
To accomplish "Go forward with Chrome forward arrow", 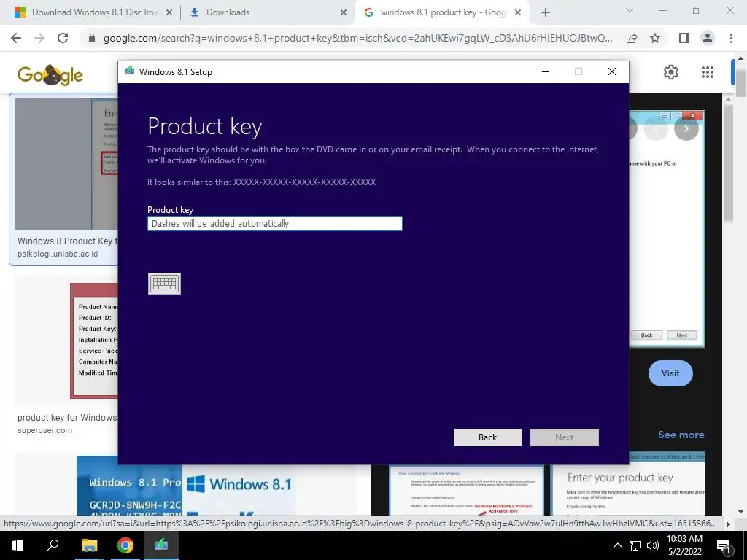I will [x=39, y=38].
